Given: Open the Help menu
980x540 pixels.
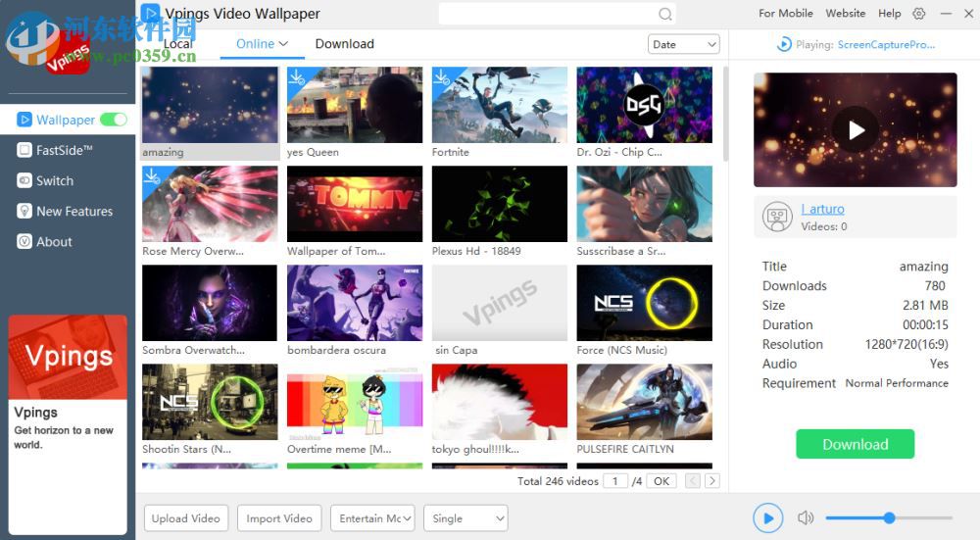Looking at the screenshot, I should [x=890, y=13].
